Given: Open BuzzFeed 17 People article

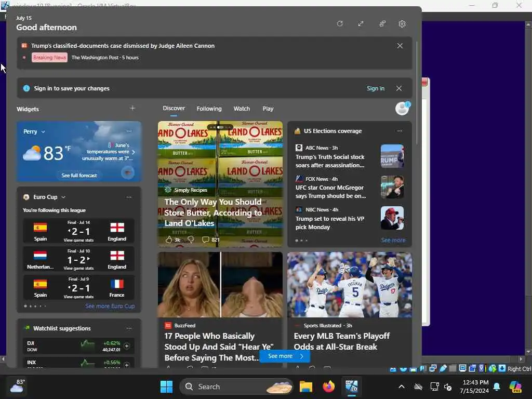Looking at the screenshot, I should pos(219,347).
